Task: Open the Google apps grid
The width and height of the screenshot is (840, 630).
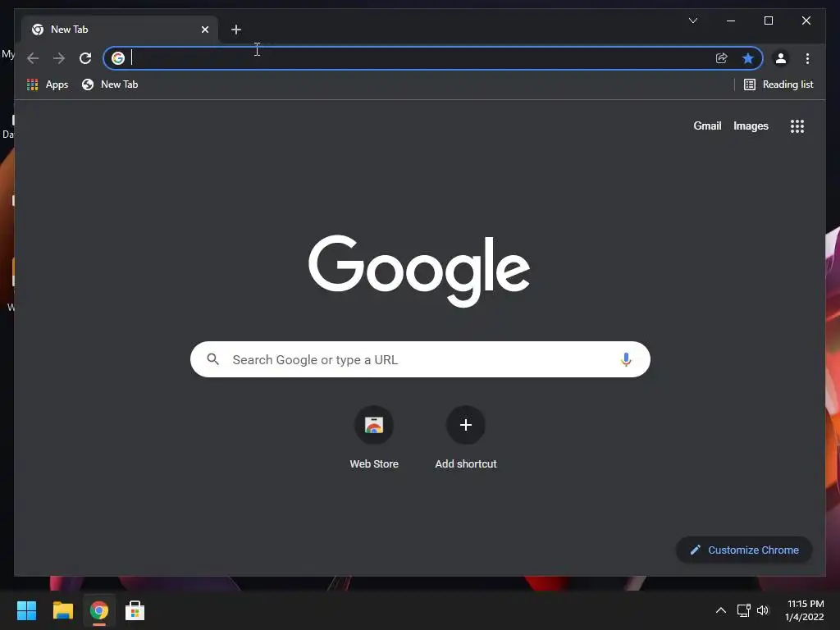Action: (x=797, y=126)
